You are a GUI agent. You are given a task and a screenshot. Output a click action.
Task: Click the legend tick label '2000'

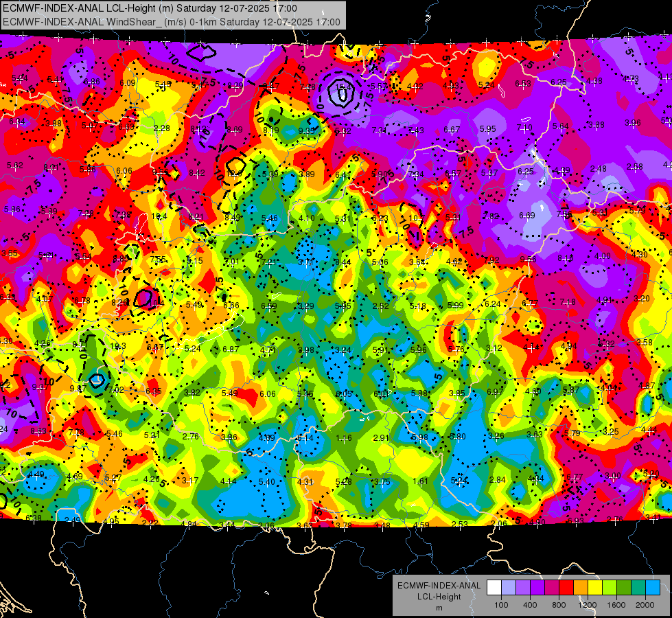coord(645,605)
